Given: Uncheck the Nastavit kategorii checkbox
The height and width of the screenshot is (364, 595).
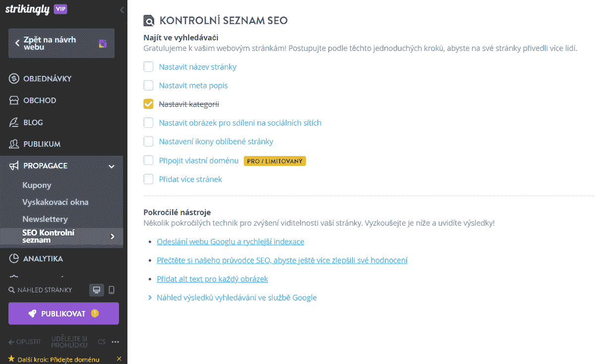Looking at the screenshot, I should coord(148,104).
